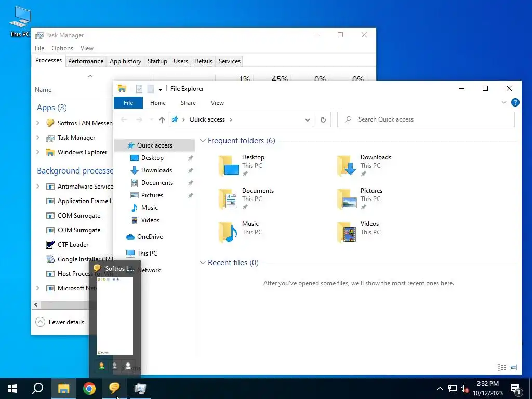Viewport: 532px width, 399px height.
Task: Open Task Manager Options menu
Action: pos(62,48)
